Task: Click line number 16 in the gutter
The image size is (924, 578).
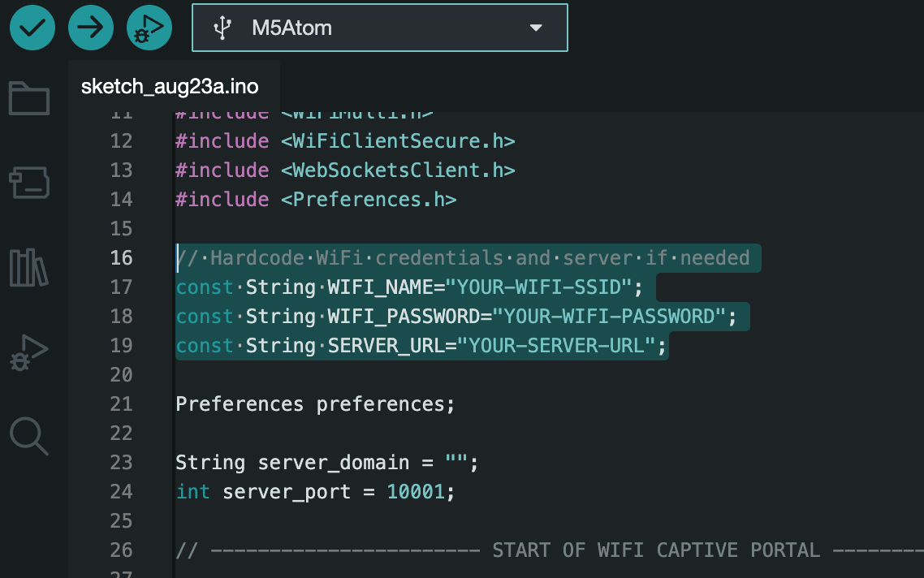Action: [x=121, y=257]
